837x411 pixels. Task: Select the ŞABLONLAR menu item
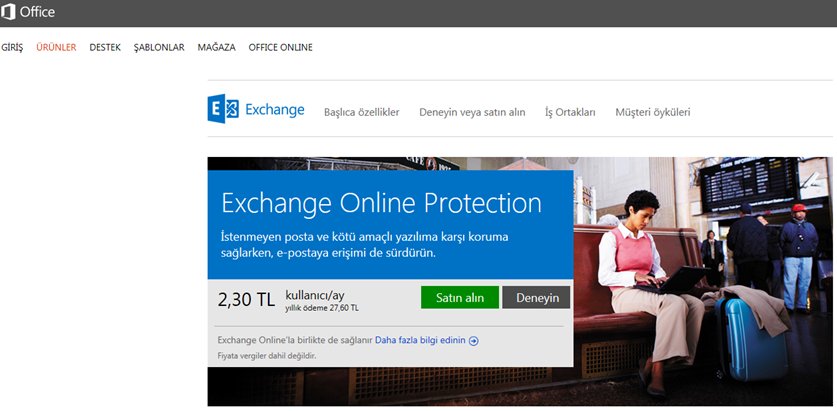159,48
